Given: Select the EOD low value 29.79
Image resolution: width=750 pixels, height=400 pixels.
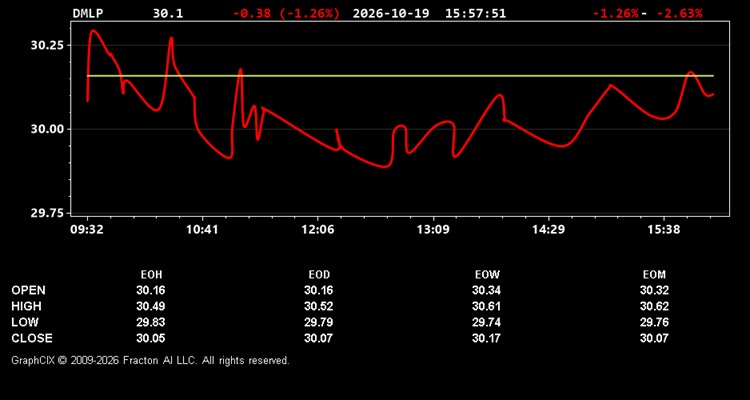Looking at the screenshot, I should 319,322.
